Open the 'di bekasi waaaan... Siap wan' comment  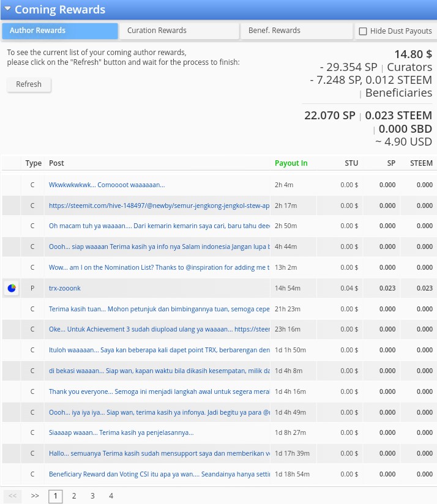(x=159, y=371)
